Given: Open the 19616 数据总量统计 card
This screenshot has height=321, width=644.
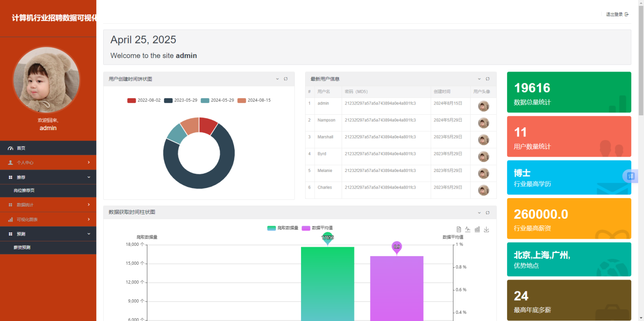Looking at the screenshot, I should point(569,92).
